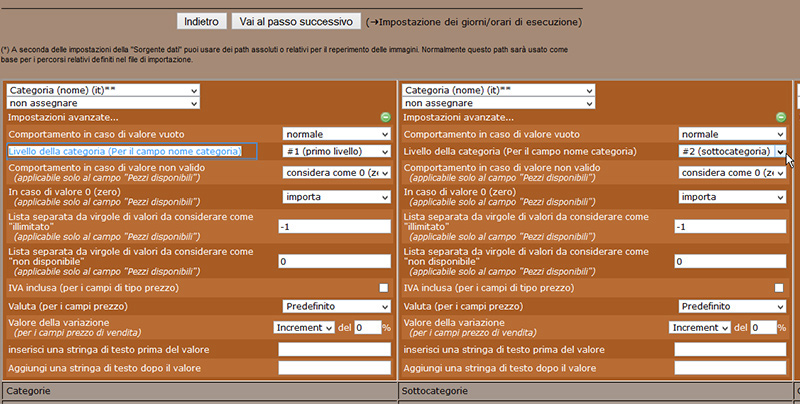
Task: Collapse advanced settings via green minus icon in Sottocategorie column
Action: coord(781,117)
